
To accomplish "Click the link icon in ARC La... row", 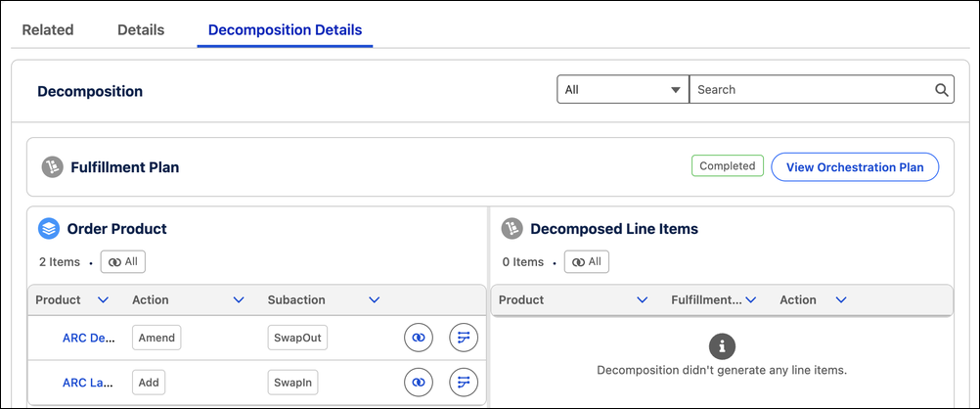I will [419, 383].
